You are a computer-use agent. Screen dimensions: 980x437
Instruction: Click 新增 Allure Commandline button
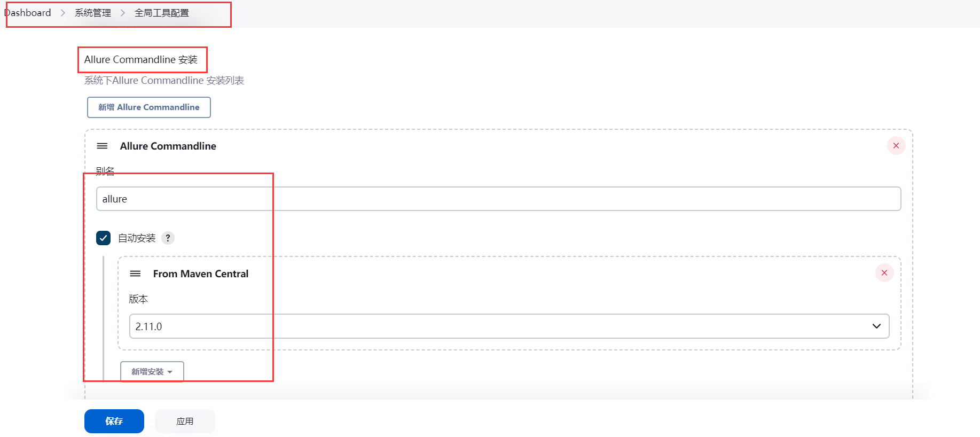click(148, 107)
